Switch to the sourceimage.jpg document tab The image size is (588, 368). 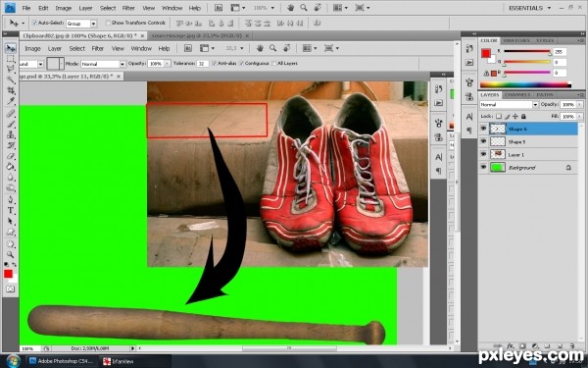click(x=199, y=35)
